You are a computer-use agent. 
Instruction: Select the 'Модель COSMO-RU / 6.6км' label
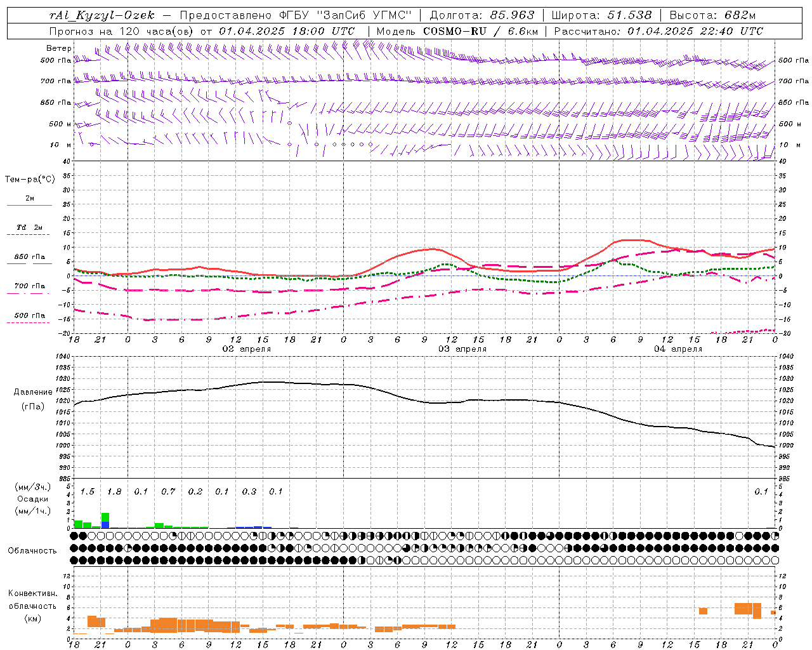(457, 31)
